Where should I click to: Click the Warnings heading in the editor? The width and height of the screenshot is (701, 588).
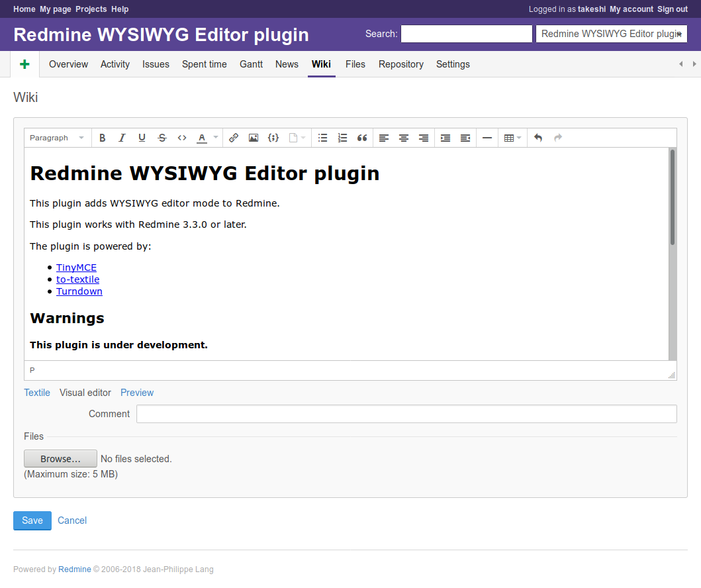point(67,318)
